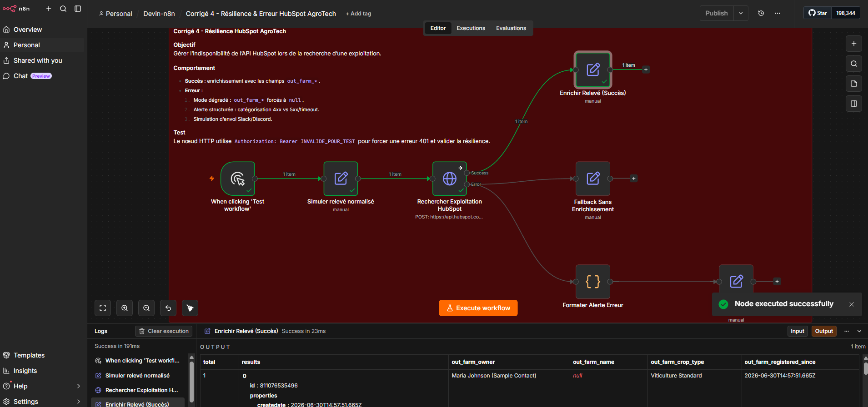
Task: Open Templates in the sidebar
Action: (x=43, y=355)
